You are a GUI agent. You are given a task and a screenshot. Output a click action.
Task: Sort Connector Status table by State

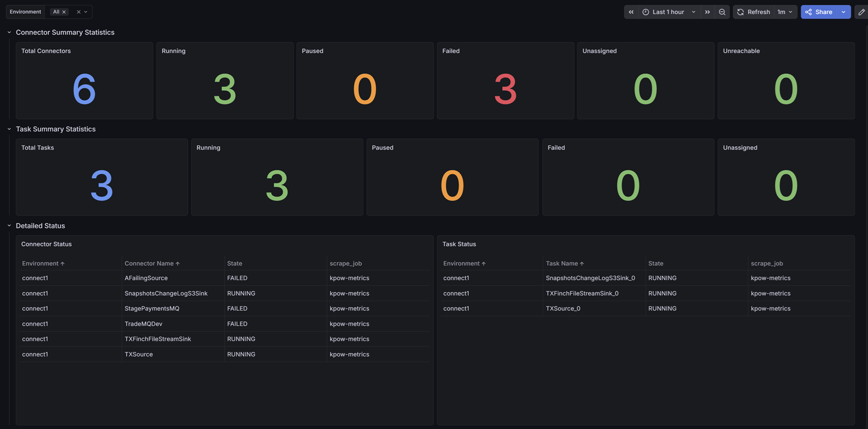tap(235, 263)
